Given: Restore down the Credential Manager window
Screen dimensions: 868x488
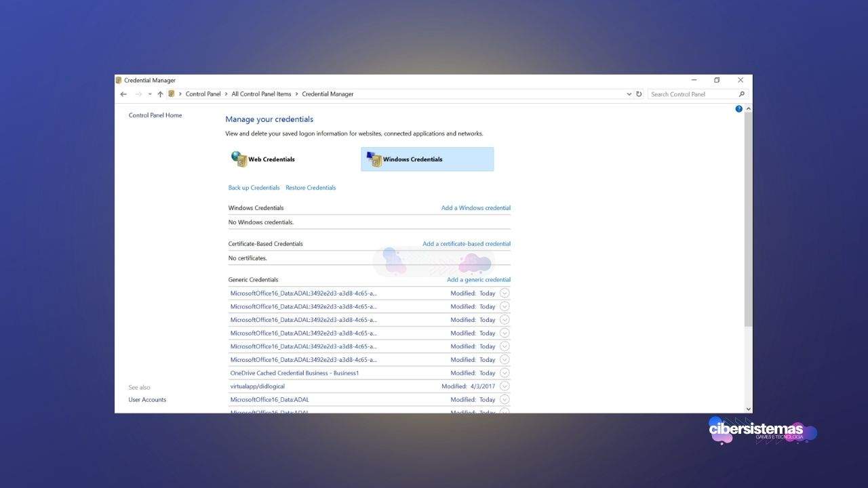Looking at the screenshot, I should point(717,80).
